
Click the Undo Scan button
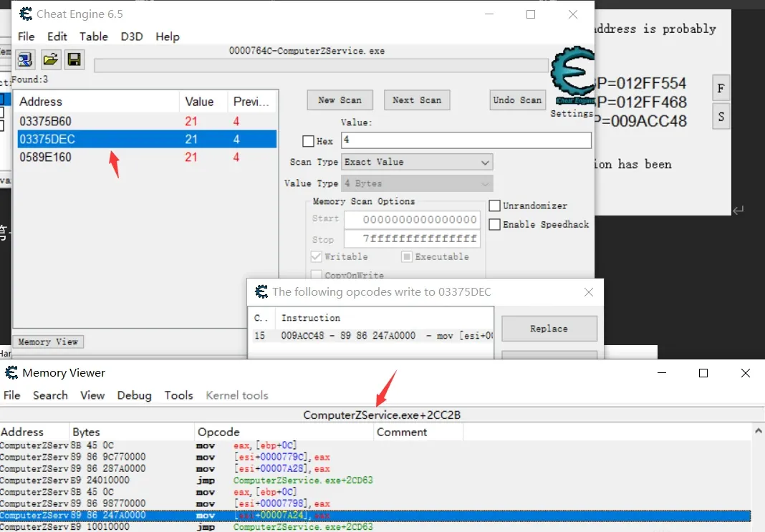[517, 100]
